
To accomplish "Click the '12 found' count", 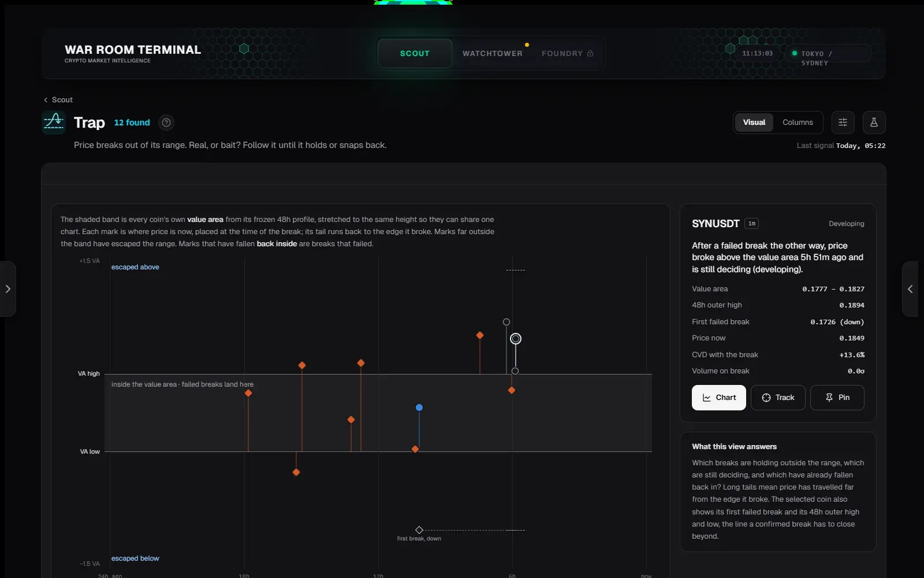I will pos(132,123).
